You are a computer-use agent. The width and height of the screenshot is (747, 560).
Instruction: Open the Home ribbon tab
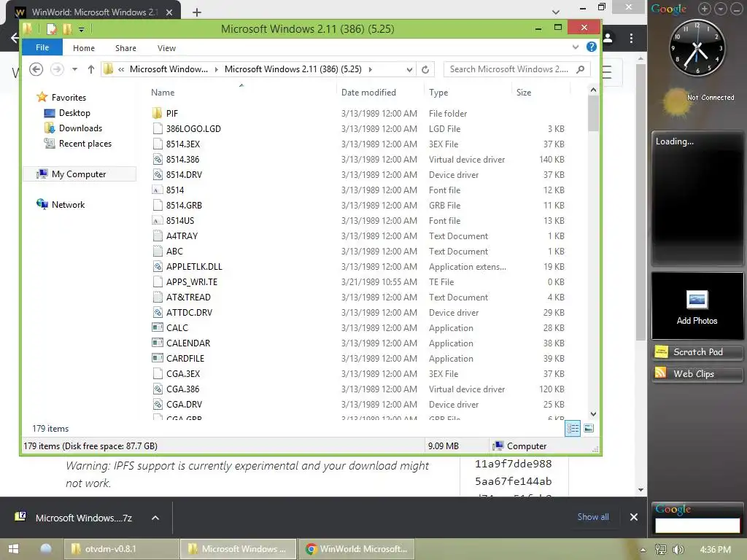[x=84, y=48]
